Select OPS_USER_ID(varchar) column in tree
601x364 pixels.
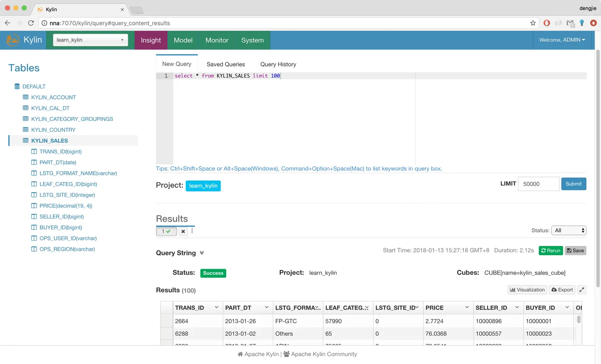coord(68,238)
